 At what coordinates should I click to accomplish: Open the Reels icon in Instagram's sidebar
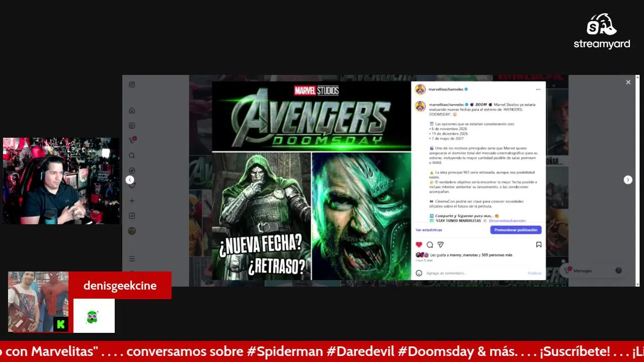pyautogui.click(x=132, y=126)
